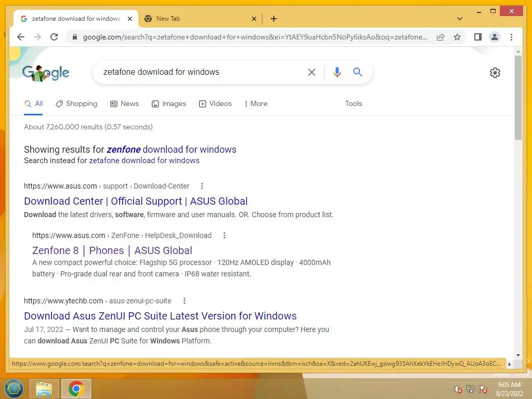This screenshot has width=532, height=399.
Task: Open the network tray icon
Action: tap(470, 389)
